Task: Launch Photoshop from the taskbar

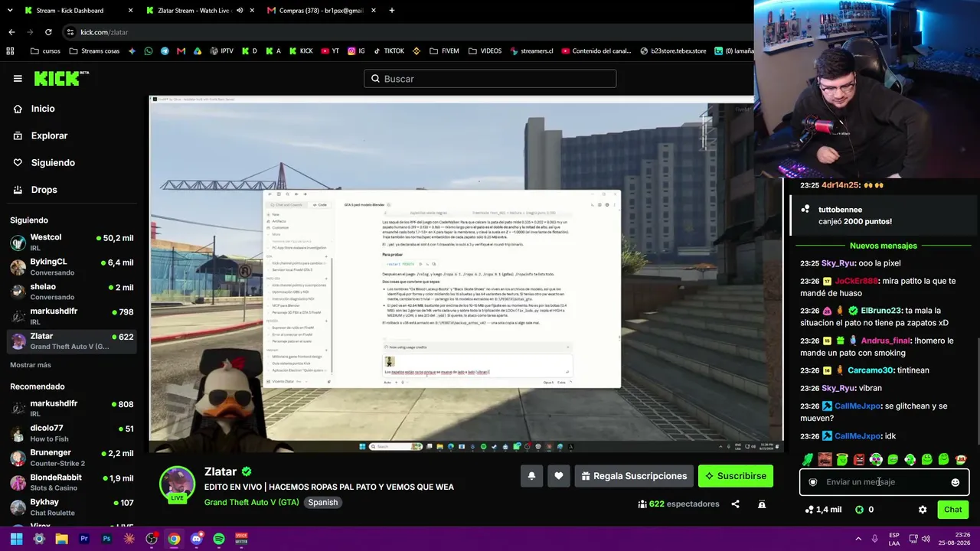Action: click(x=106, y=539)
